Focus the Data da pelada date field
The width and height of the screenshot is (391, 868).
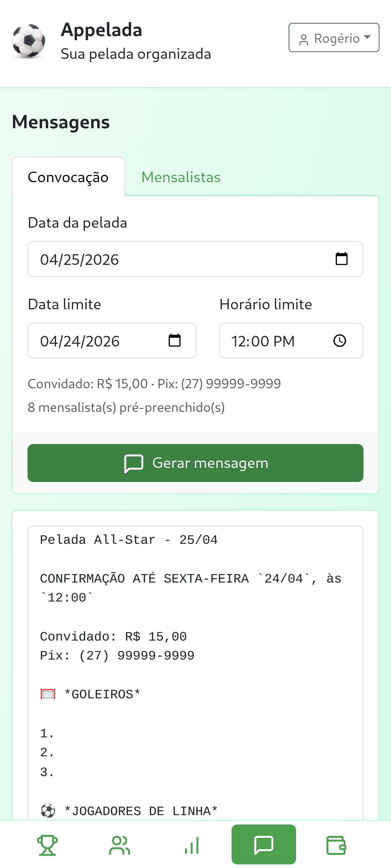[169, 259]
